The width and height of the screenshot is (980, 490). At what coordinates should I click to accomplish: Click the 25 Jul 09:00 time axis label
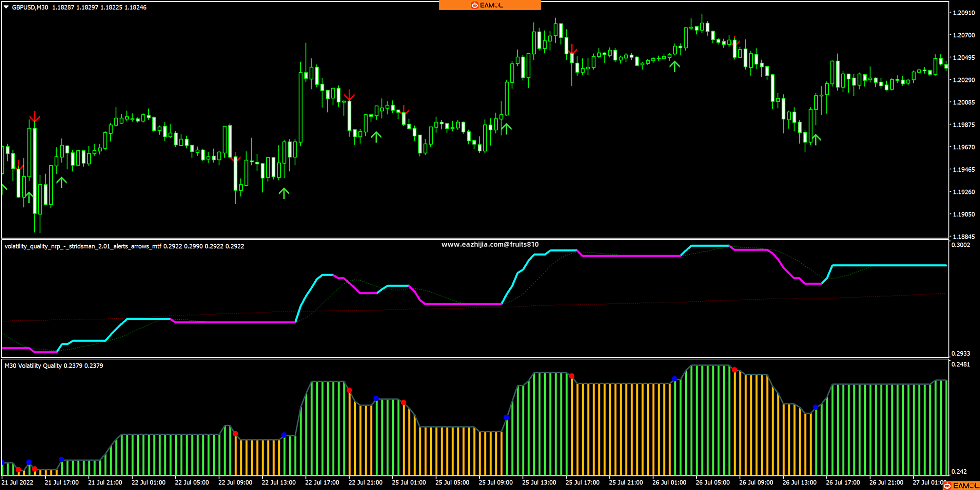(496, 483)
